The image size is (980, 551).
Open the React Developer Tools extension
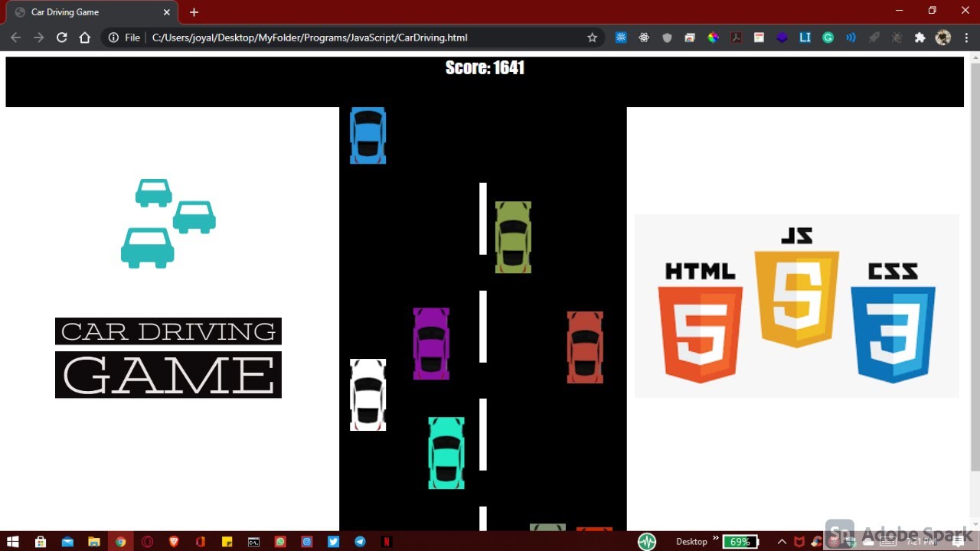pyautogui.click(x=644, y=37)
